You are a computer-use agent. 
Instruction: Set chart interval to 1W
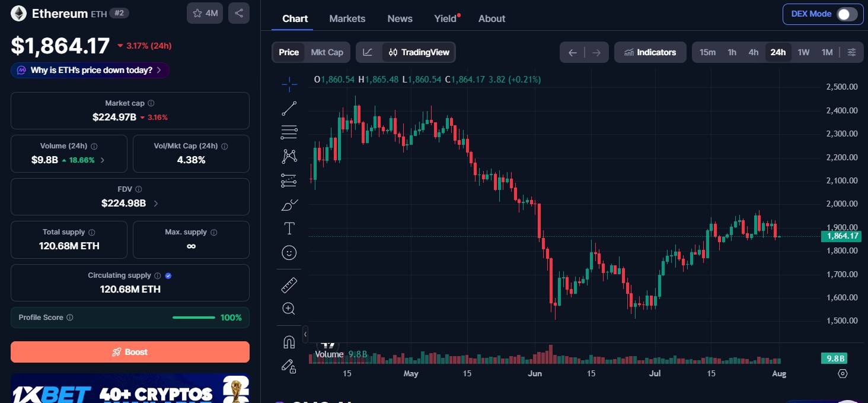(803, 52)
